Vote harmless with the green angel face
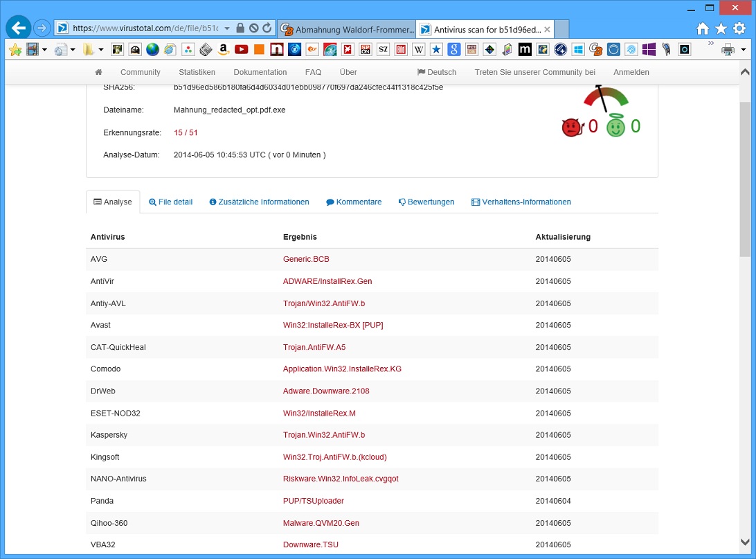 click(615, 125)
